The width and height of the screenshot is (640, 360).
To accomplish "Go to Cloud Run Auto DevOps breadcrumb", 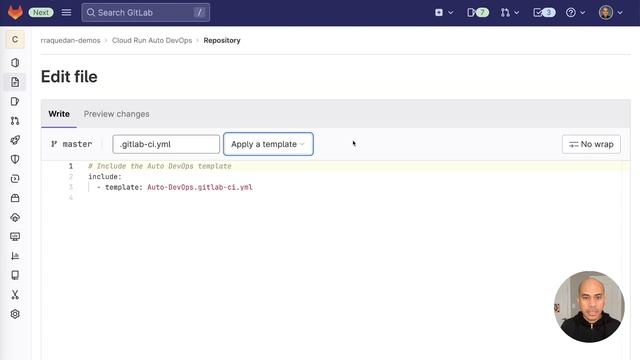I will (x=152, y=40).
